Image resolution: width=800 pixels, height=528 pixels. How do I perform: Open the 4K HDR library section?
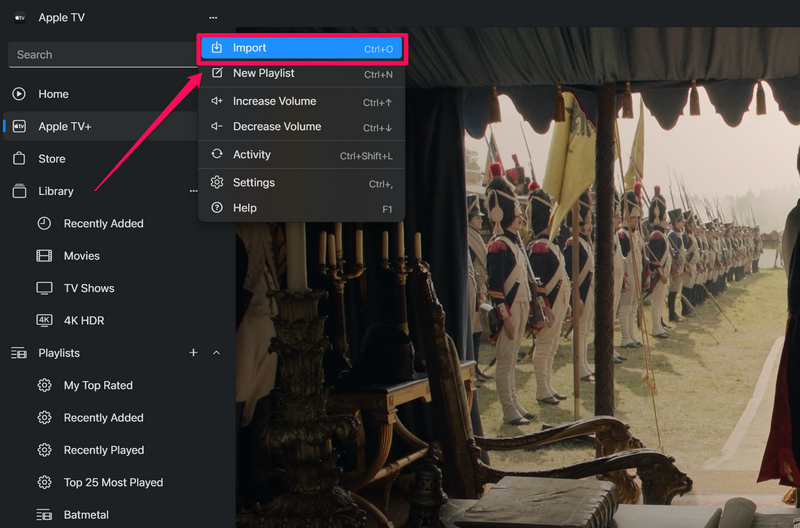(83, 320)
